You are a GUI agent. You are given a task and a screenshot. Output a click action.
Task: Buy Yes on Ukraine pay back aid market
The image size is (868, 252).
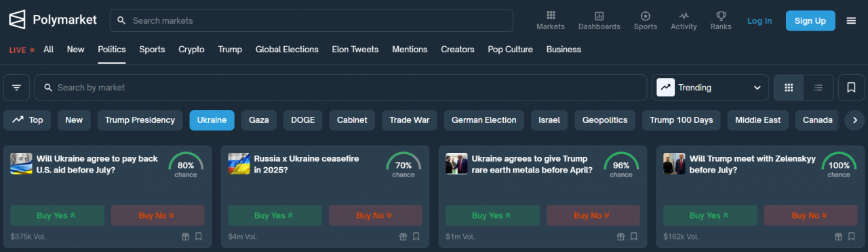58,215
